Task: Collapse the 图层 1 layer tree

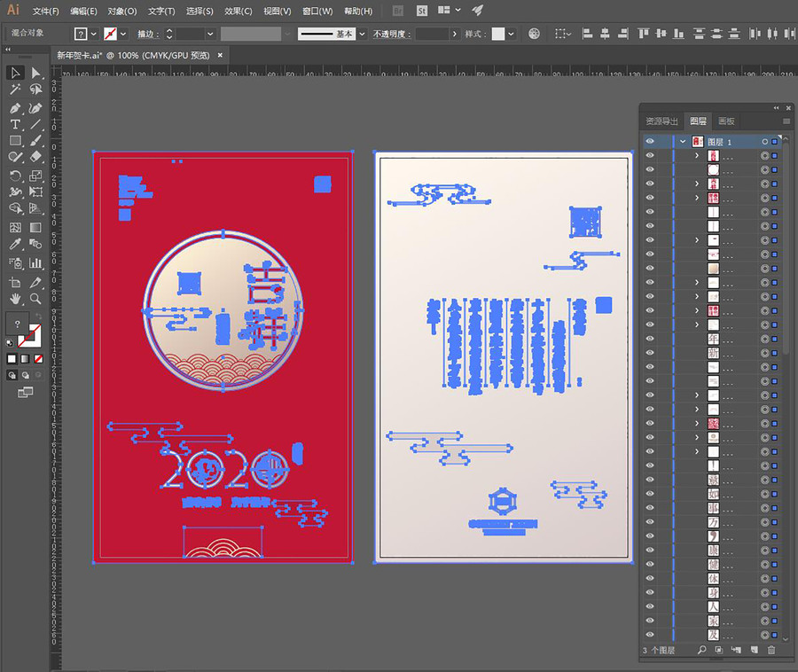Action: coord(683,142)
